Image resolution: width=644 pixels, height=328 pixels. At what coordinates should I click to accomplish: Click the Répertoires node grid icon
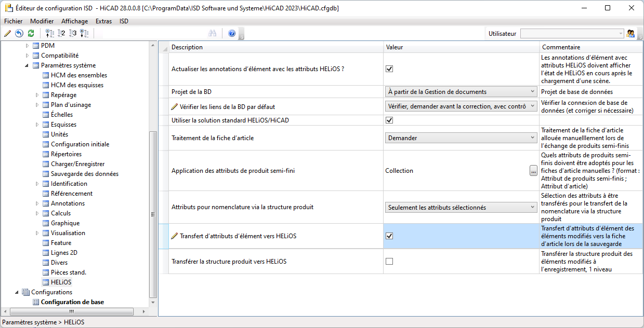point(46,154)
